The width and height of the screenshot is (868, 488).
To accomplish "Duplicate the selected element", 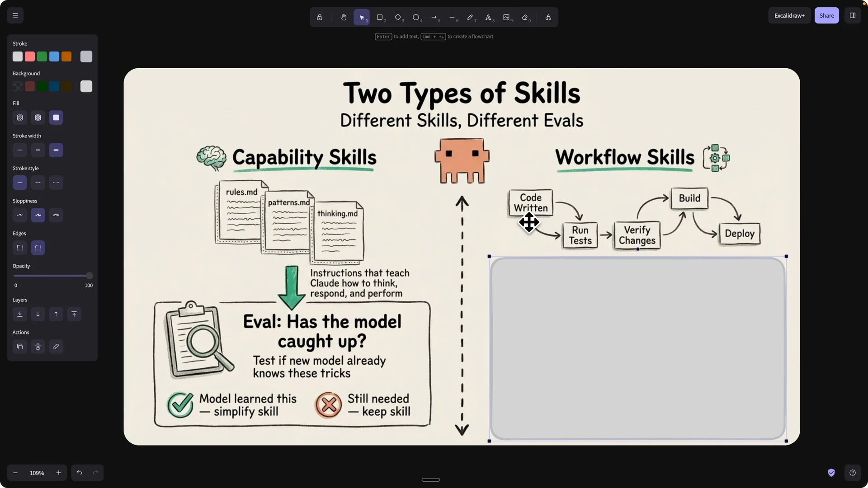I will click(20, 347).
